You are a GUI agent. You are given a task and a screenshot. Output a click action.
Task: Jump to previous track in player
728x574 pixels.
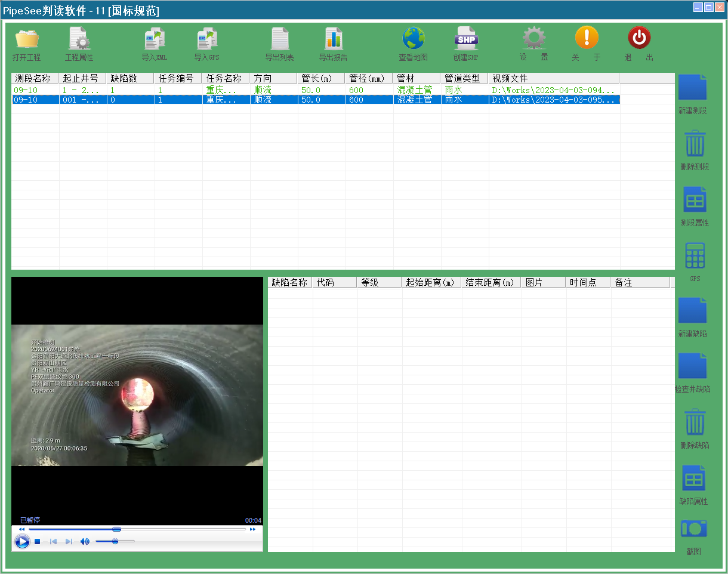(53, 541)
